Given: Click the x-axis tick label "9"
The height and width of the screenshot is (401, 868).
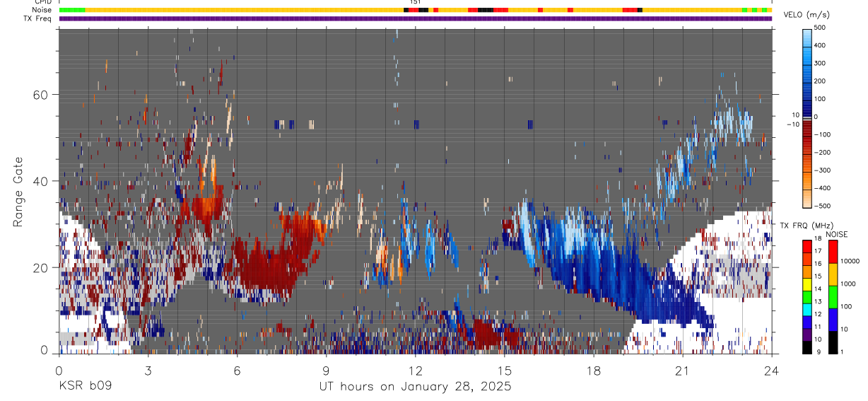Looking at the screenshot, I should (326, 371).
